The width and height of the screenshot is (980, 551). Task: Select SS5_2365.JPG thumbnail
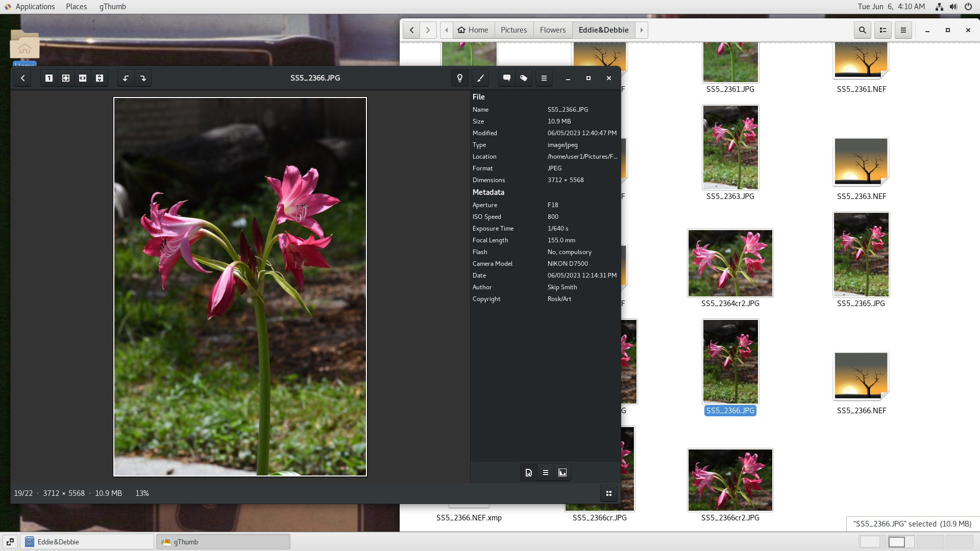(x=861, y=255)
